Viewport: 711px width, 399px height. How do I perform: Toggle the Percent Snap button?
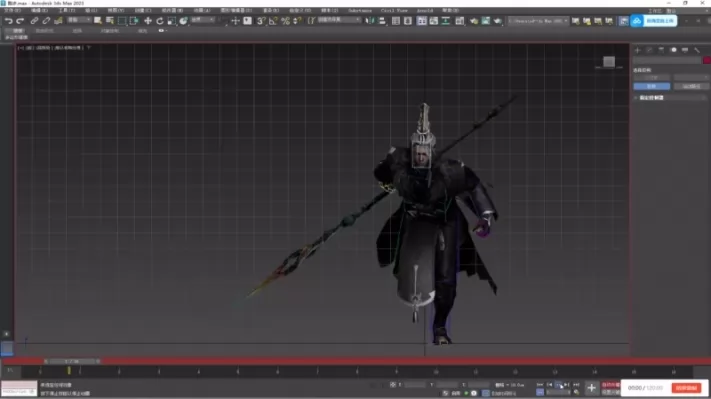pyautogui.click(x=285, y=21)
